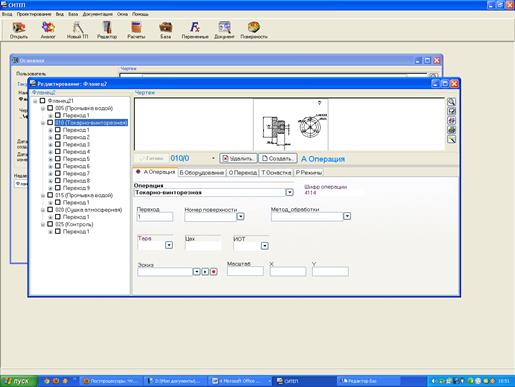This screenshot has width=515, height=387.
Task: Switch to the Т Оснастка tab
Action: [x=276, y=173]
